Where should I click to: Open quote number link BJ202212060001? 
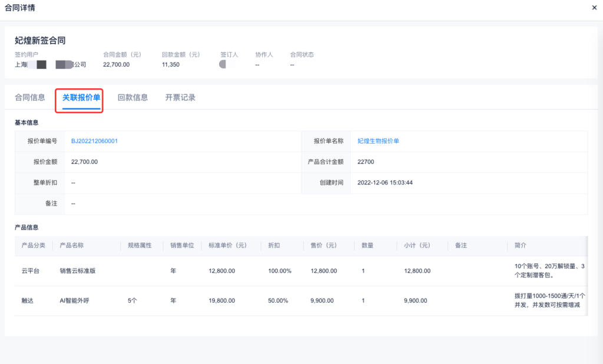[x=94, y=141]
